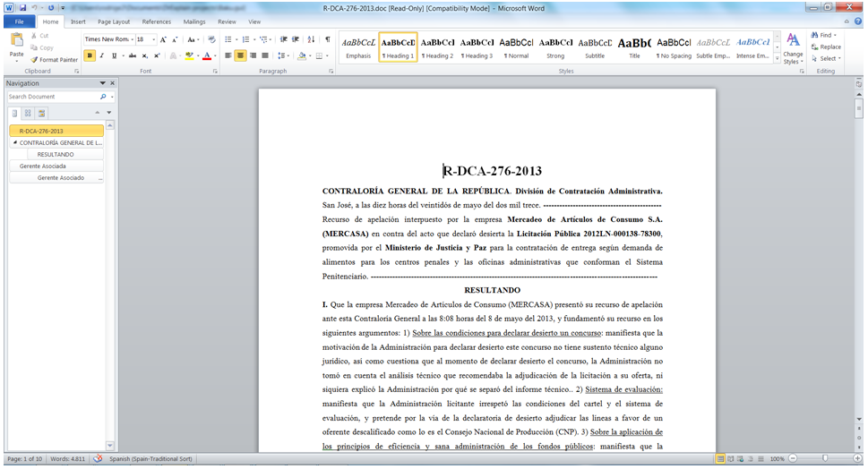
Task: Switch to Draft view in status bar
Action: (x=761, y=458)
